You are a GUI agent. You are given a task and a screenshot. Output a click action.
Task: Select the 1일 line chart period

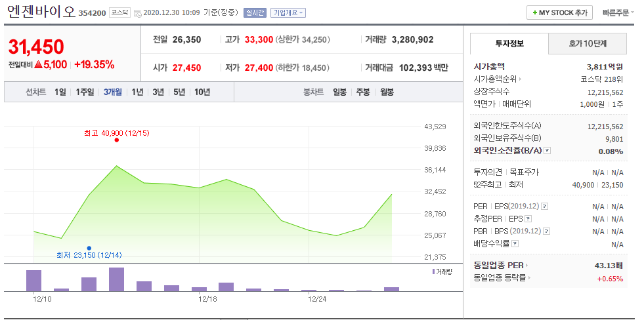[x=60, y=92]
